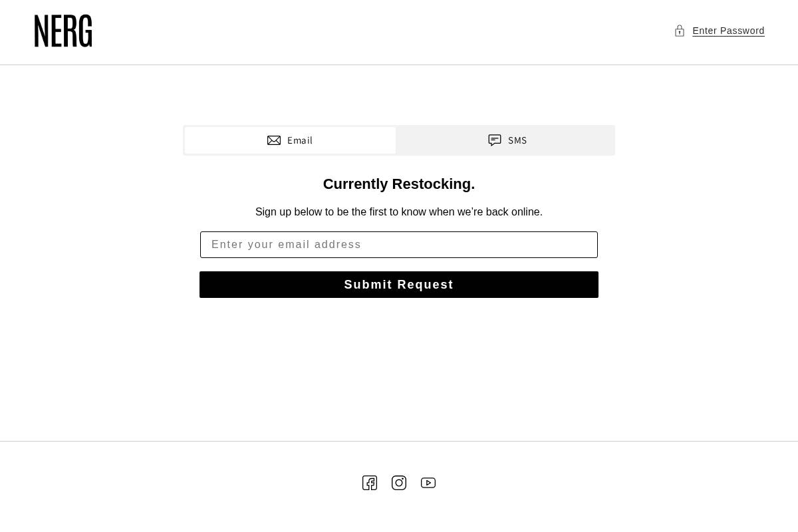This screenshot has width=798, height=532.
Task: Toggle back to Email signup
Action: (x=290, y=140)
